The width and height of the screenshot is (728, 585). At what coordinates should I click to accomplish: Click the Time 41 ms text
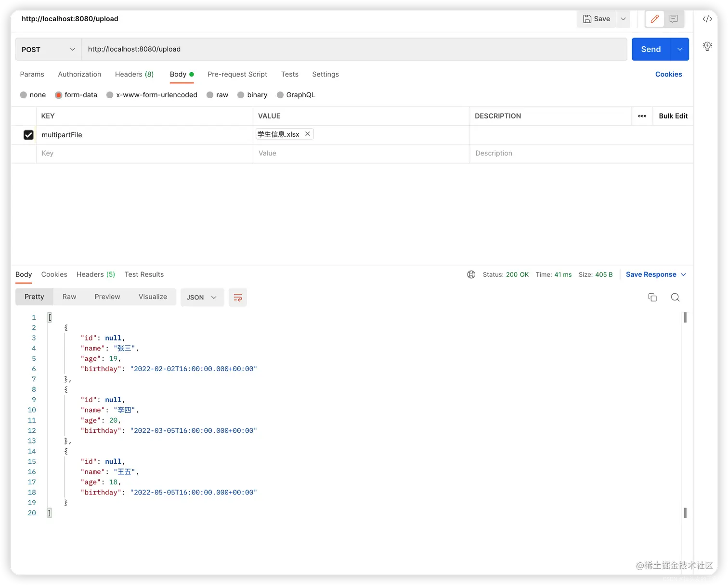[554, 274]
